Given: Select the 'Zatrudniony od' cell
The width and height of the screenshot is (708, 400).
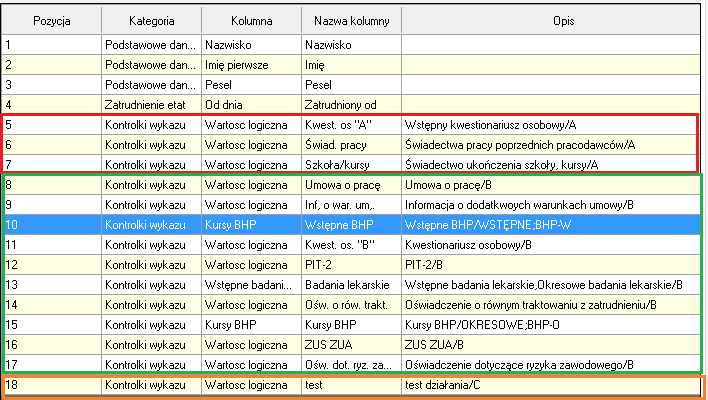Looking at the screenshot, I should coord(351,105).
